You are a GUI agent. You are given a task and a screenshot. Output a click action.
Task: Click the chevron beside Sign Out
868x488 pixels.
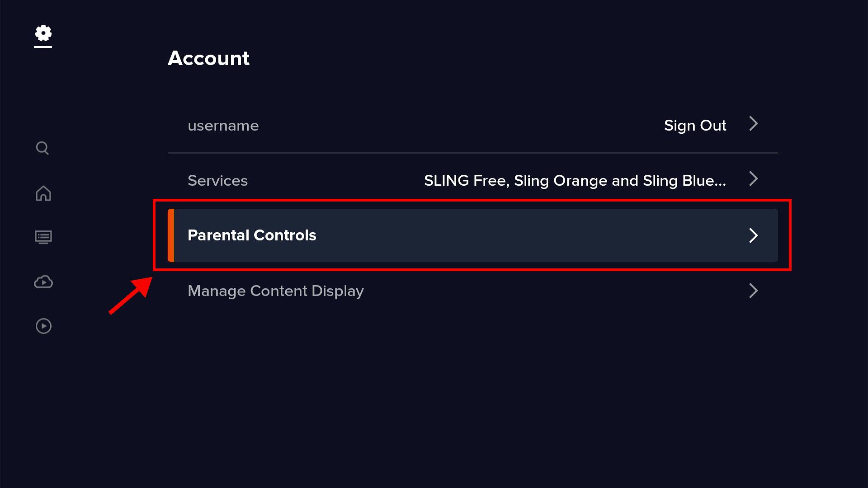click(x=753, y=125)
